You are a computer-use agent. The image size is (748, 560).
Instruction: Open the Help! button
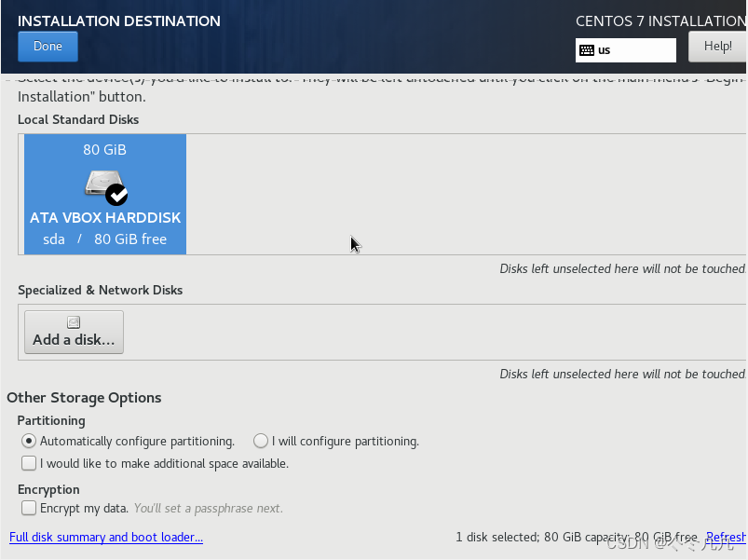pyautogui.click(x=717, y=47)
